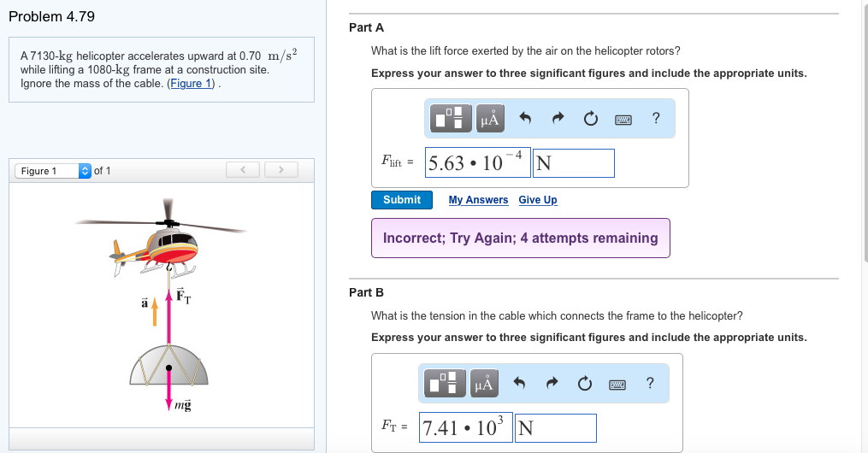
Task: Redo in Part A answer toolbar
Action: [558, 118]
